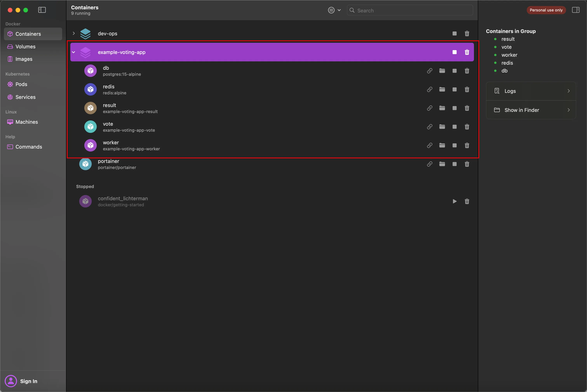
Task: Open link for the redis container
Action: 429,89
